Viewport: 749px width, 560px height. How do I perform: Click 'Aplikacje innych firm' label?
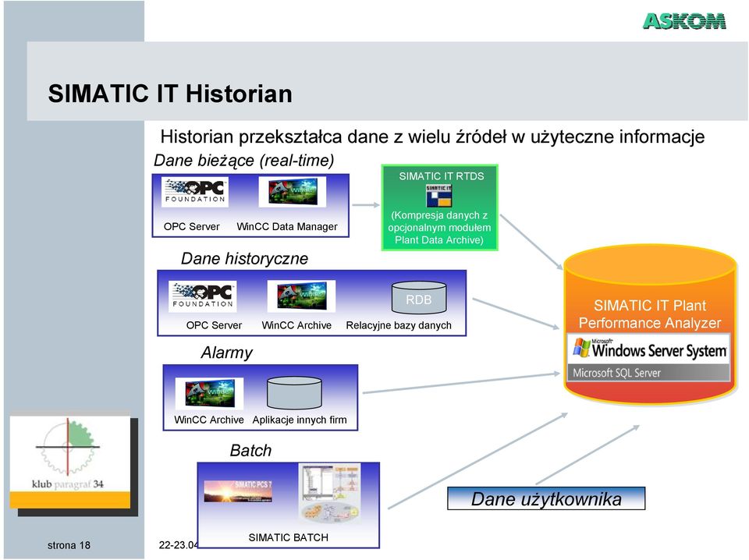300,420
